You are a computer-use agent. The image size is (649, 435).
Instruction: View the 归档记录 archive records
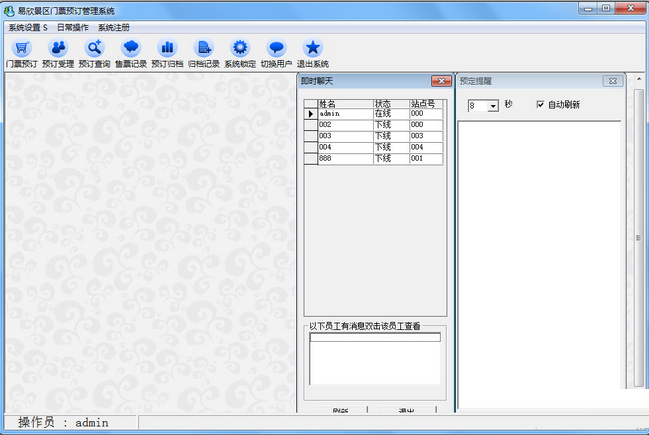204,53
